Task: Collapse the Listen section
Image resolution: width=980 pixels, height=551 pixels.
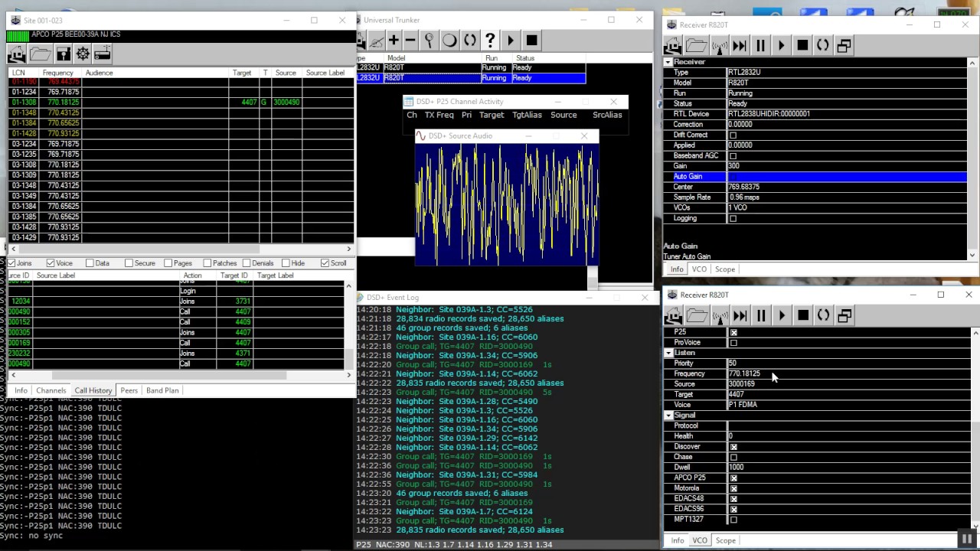Action: tap(668, 353)
